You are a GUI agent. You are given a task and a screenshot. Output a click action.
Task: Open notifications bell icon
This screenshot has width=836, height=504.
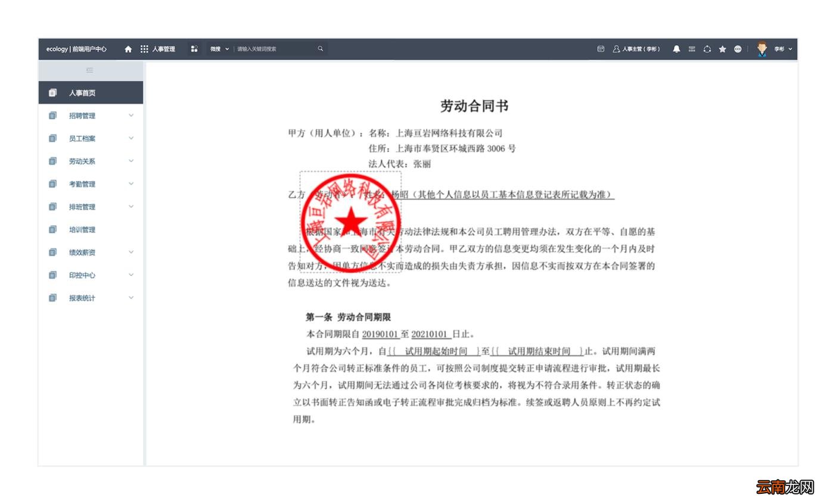coord(676,49)
